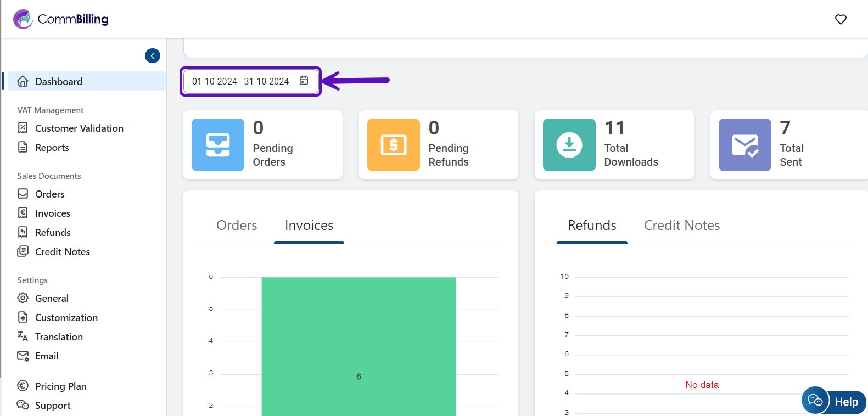Switch to the Credit Notes tab
Screen dimensions: 868x416
[681, 226]
